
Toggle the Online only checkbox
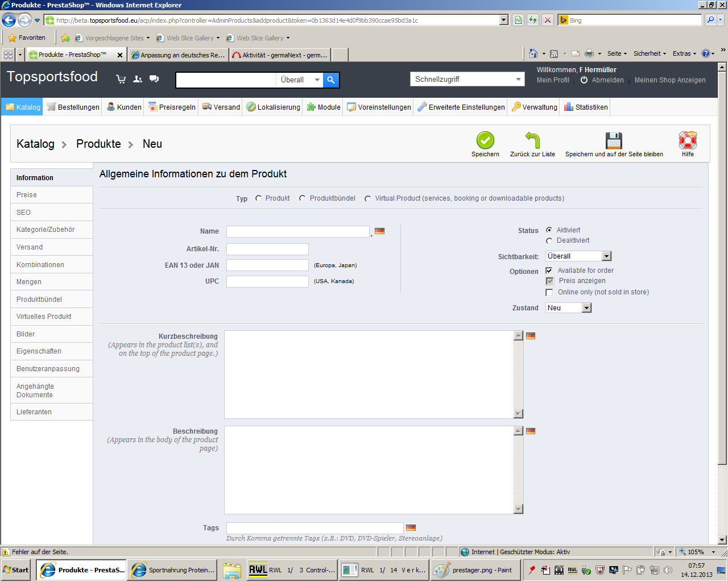[549, 292]
